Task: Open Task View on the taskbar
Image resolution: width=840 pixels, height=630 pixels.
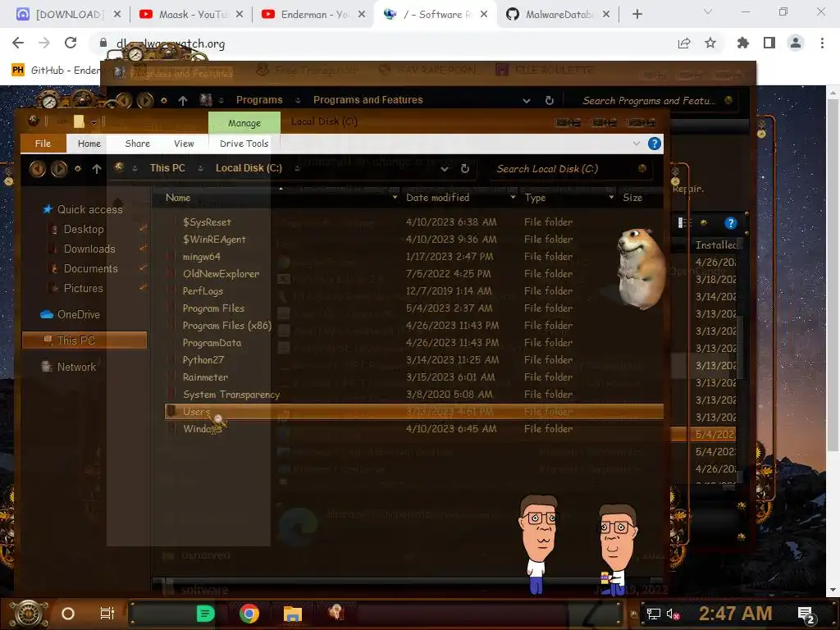Action: point(107,614)
